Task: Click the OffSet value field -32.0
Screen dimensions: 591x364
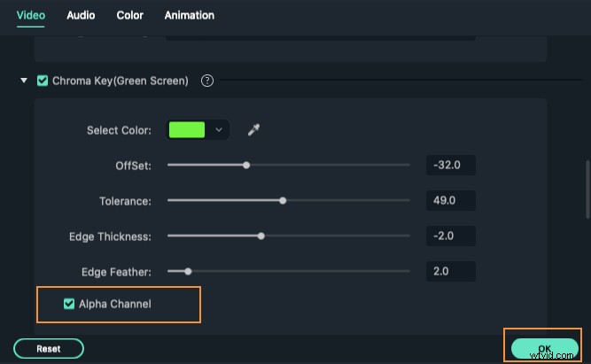Action: [x=451, y=165]
